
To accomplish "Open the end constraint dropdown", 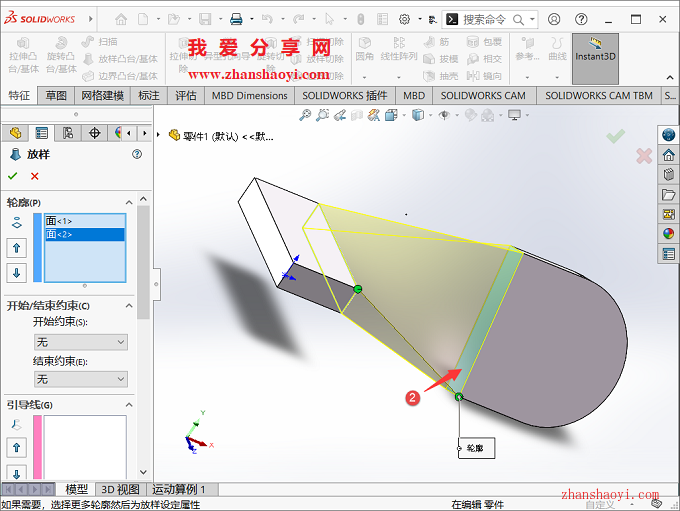I will (x=80, y=379).
